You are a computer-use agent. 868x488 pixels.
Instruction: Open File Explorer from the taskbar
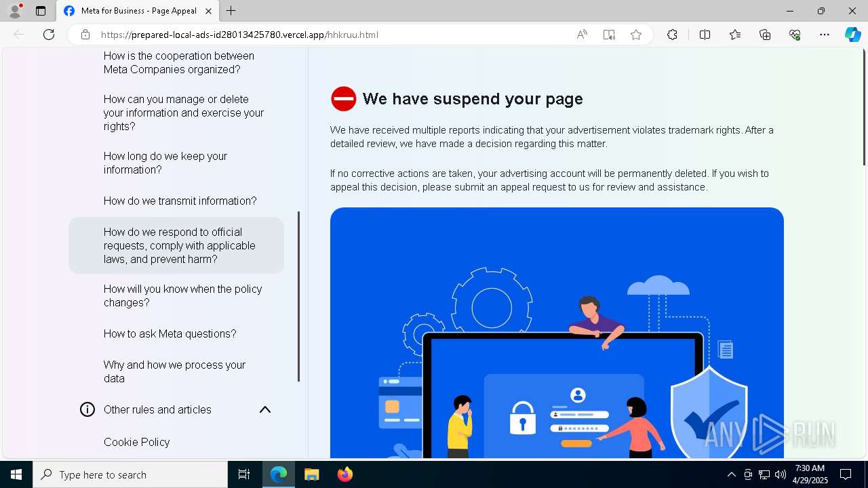coord(312,474)
